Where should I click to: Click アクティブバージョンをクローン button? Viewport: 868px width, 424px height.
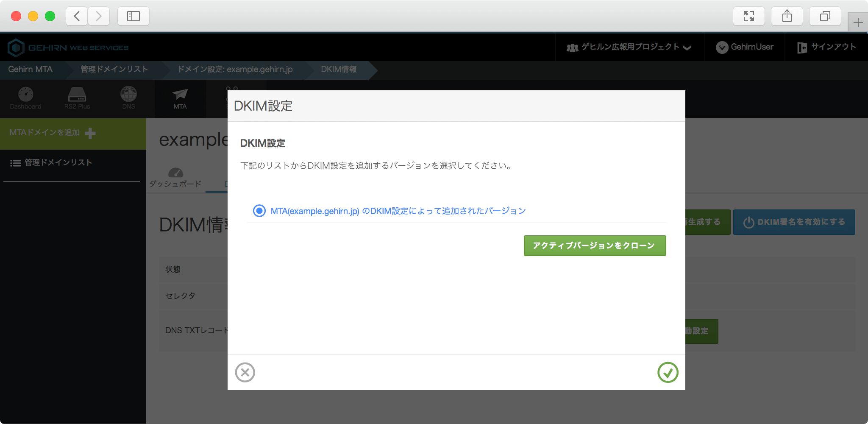tap(595, 245)
